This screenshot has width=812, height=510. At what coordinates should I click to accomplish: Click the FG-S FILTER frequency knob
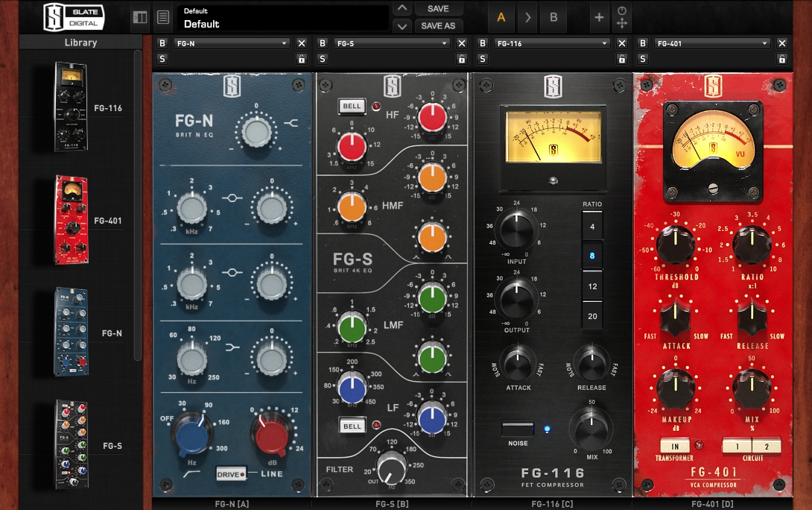[x=392, y=468]
